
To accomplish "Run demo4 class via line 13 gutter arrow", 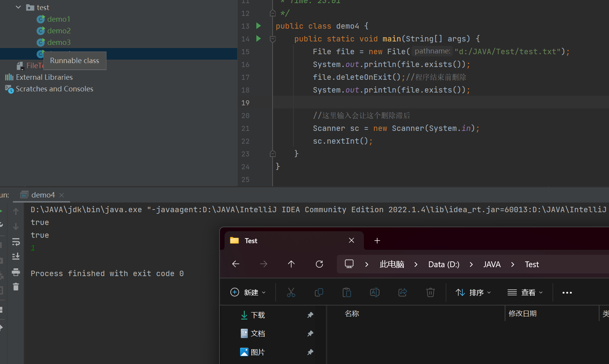I will click(259, 26).
